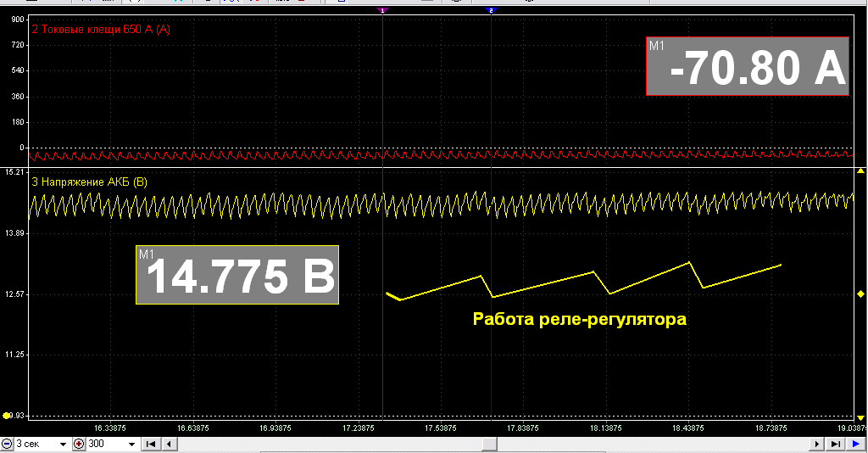Click the zoom-out minus icon beside 3 сек
Viewport: 868px width, 453px height.
pos(7,445)
